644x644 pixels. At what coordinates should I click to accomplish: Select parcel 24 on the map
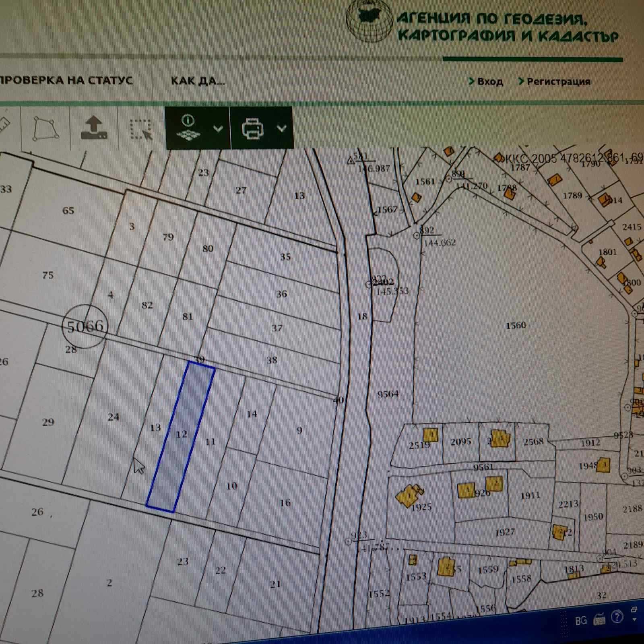113,417
